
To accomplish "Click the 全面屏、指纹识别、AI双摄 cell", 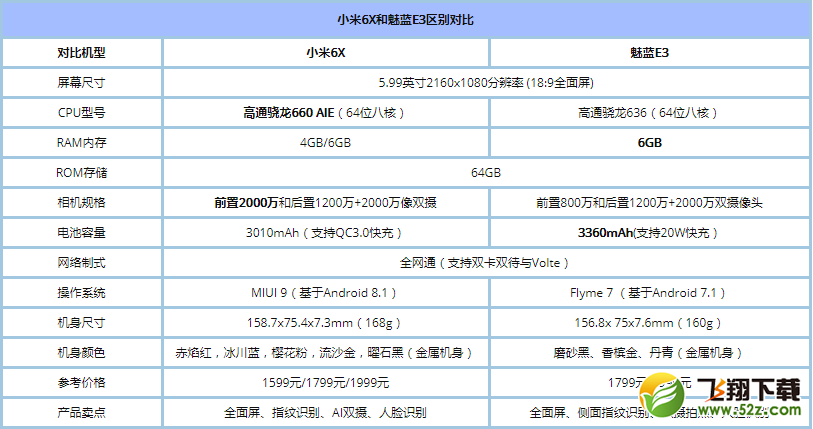I will pos(326,412).
